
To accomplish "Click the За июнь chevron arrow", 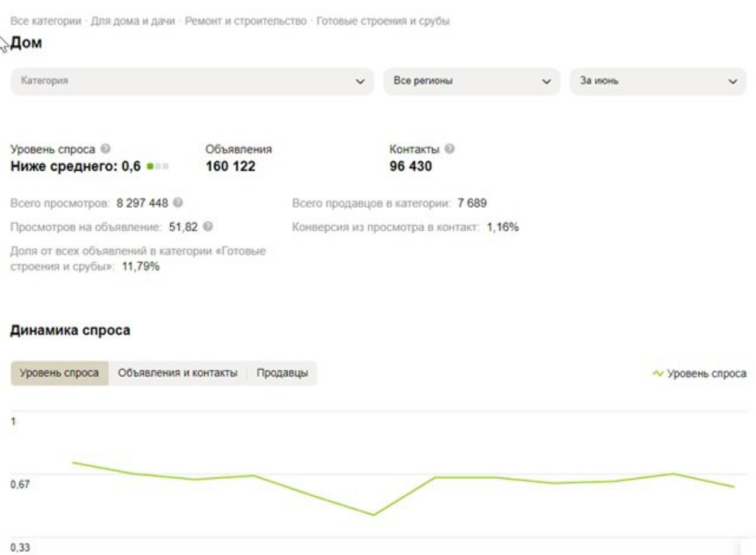I will click(733, 81).
